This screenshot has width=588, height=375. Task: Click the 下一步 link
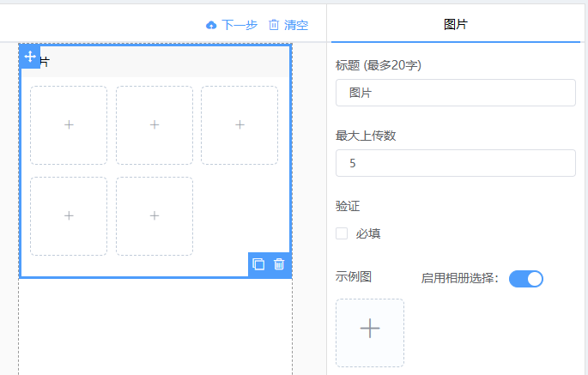[239, 25]
